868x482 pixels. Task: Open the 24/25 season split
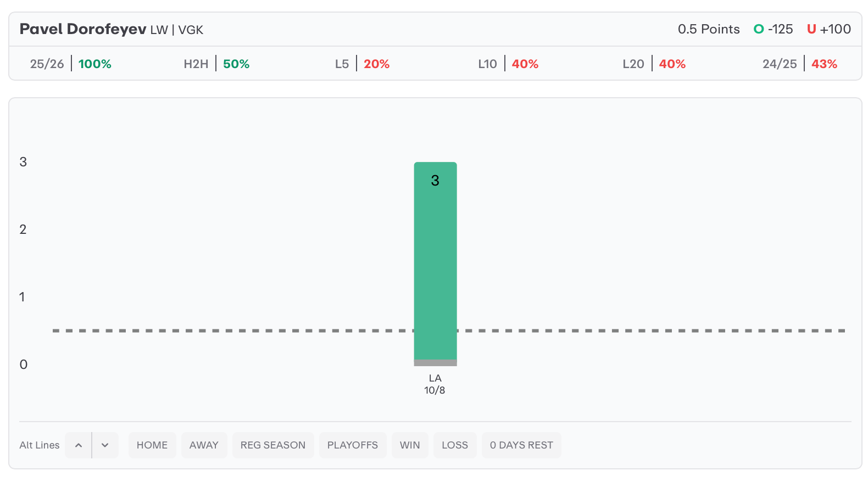pos(799,64)
